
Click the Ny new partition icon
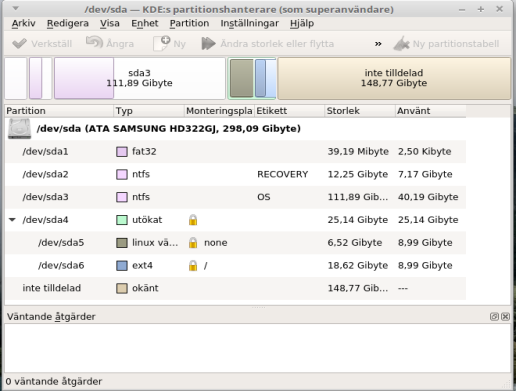(x=162, y=43)
